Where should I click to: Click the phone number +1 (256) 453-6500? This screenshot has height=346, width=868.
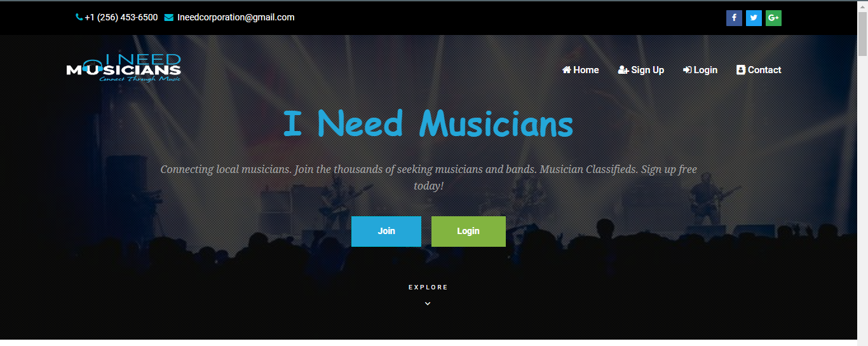(121, 17)
